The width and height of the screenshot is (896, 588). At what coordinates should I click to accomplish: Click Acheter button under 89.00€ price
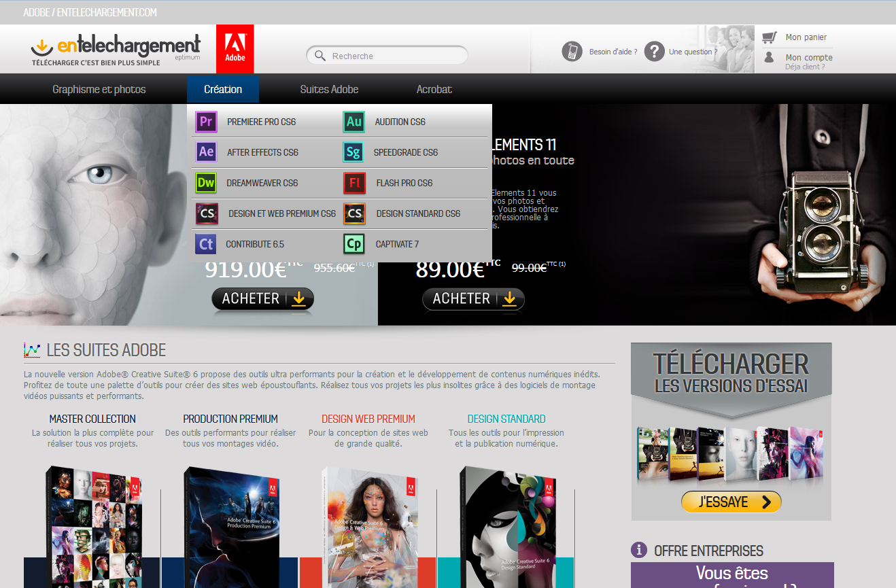(x=473, y=299)
